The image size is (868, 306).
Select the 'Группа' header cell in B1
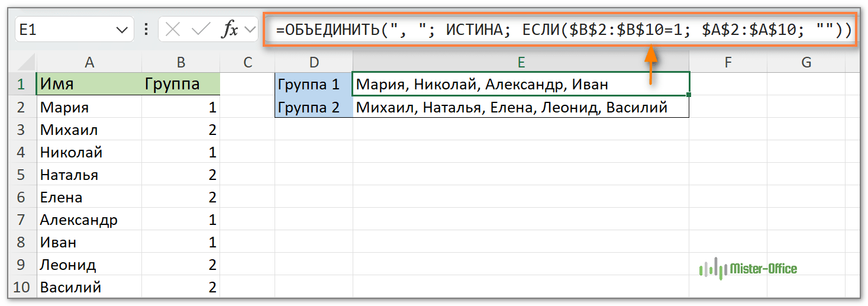[x=181, y=84]
